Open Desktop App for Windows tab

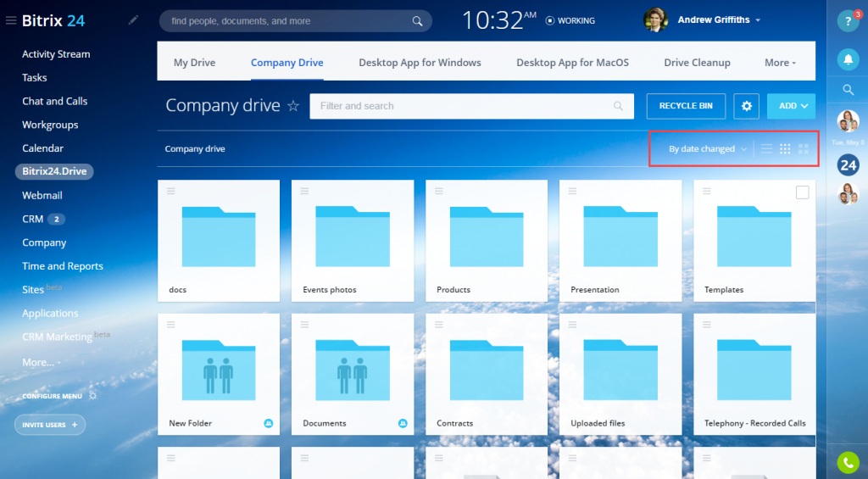pos(420,63)
